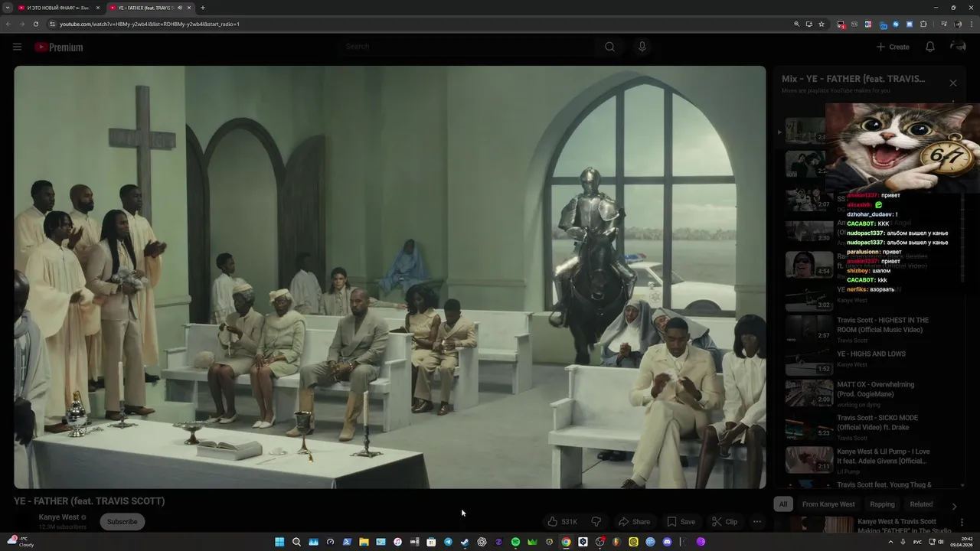Close the YE - FATHER browser tab
The height and width of the screenshot is (551, 980).
pyautogui.click(x=189, y=8)
